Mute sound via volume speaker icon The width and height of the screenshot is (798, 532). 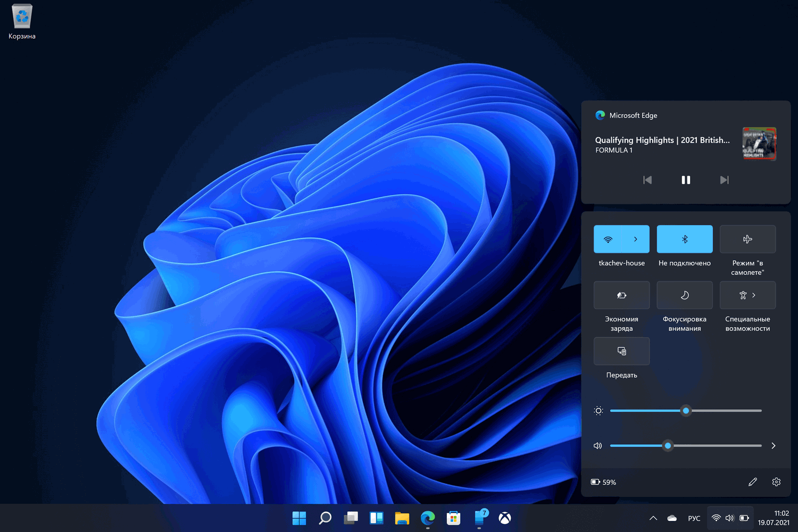(598, 446)
